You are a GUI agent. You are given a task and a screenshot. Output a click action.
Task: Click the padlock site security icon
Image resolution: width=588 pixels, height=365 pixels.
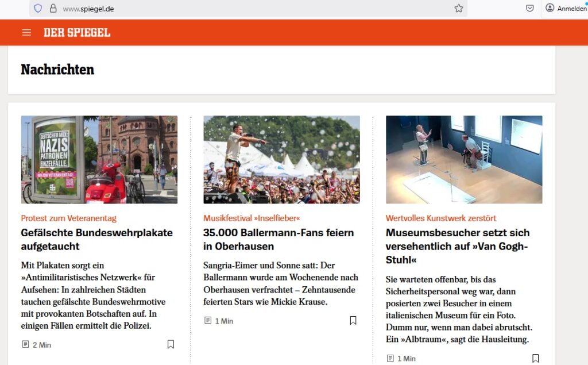click(53, 9)
